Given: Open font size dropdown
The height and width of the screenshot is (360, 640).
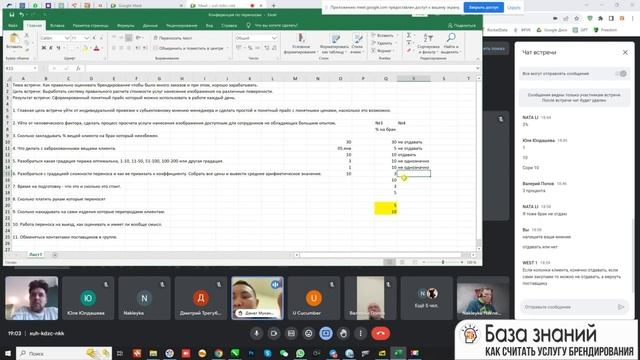Looking at the screenshot, I should coord(87,38).
